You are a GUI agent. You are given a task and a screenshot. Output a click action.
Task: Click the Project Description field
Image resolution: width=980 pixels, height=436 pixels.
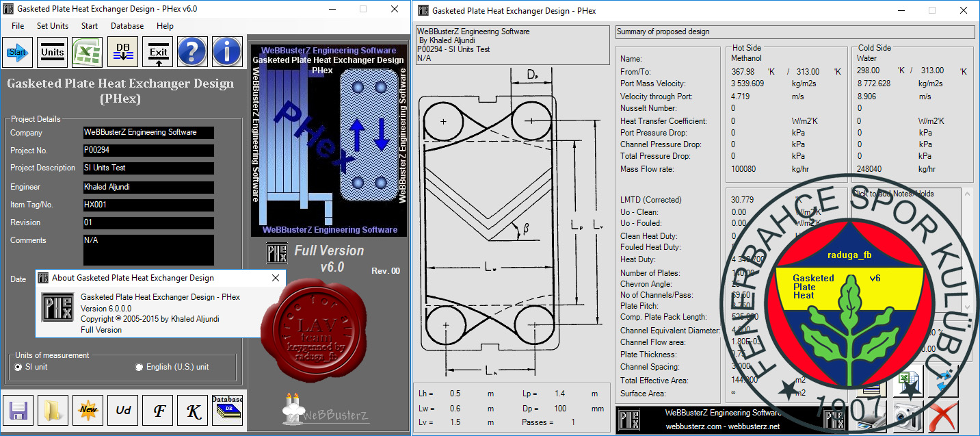pyautogui.click(x=148, y=168)
